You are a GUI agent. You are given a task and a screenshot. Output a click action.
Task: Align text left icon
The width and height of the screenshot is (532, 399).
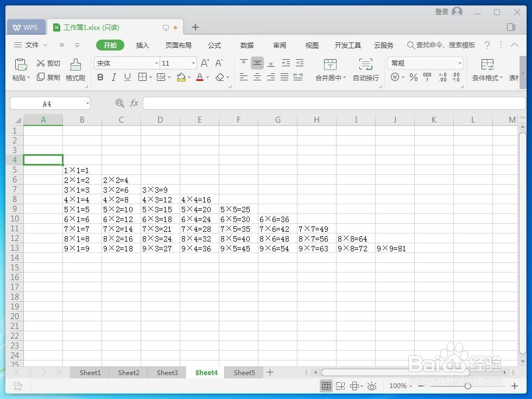click(x=243, y=77)
